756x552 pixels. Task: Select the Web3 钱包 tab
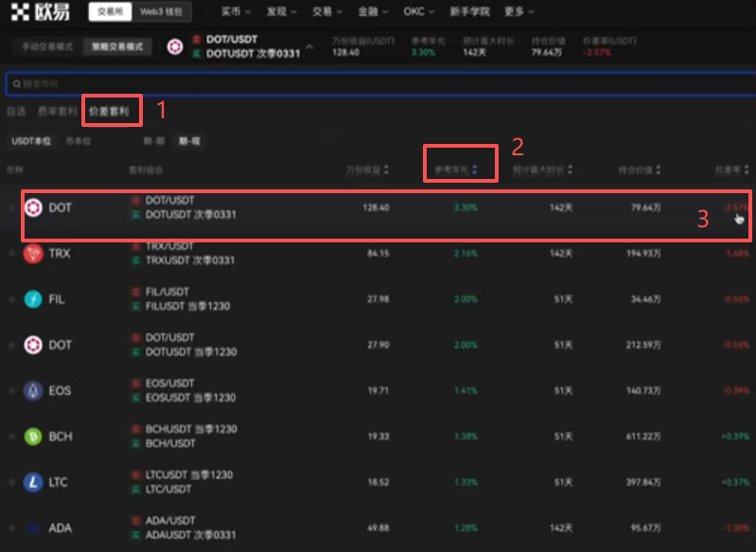coord(162,11)
